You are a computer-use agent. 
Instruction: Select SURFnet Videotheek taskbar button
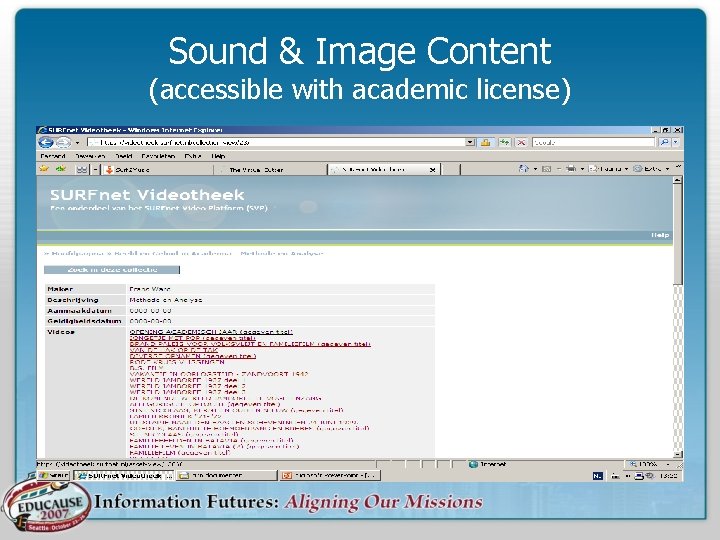(x=124, y=475)
